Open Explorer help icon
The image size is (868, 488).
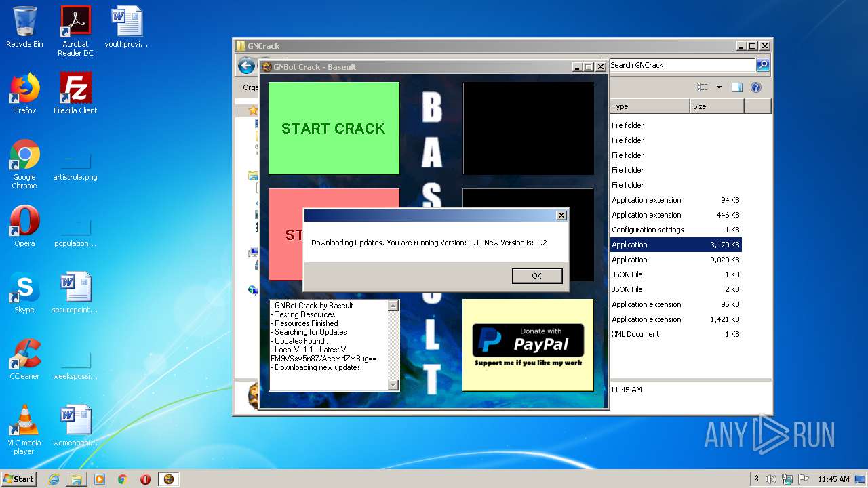click(x=756, y=87)
